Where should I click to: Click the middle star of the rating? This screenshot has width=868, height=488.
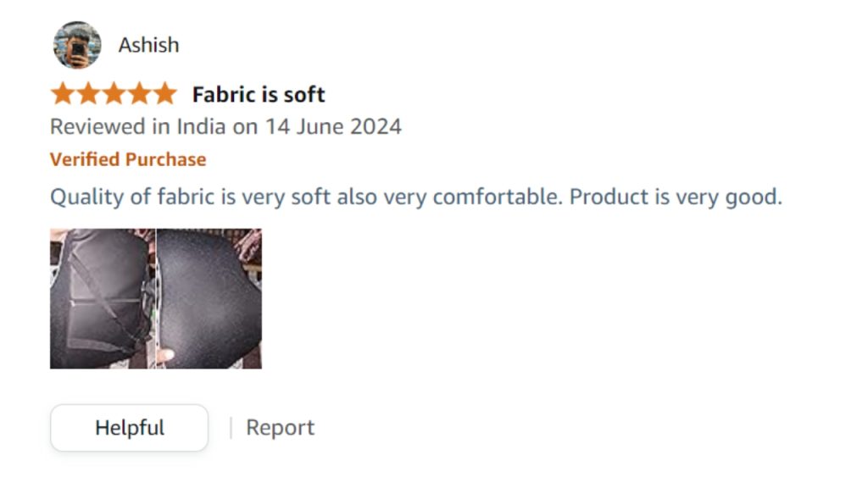(114, 93)
